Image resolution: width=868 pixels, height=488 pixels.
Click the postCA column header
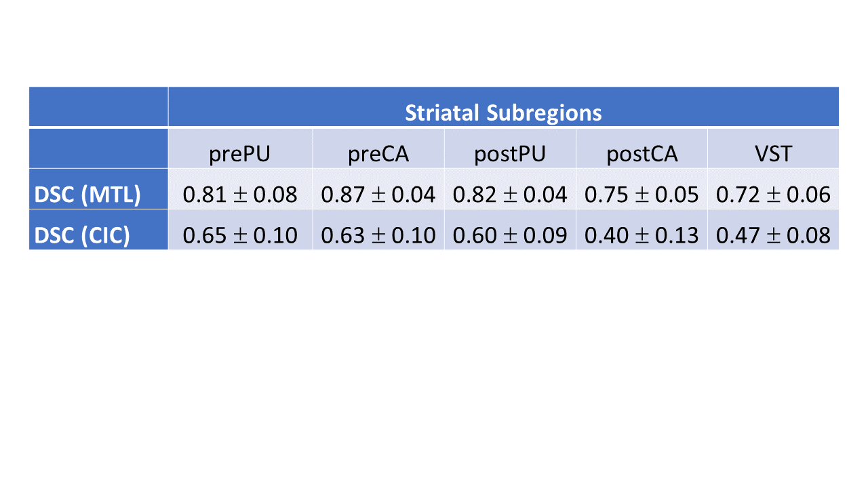642,154
